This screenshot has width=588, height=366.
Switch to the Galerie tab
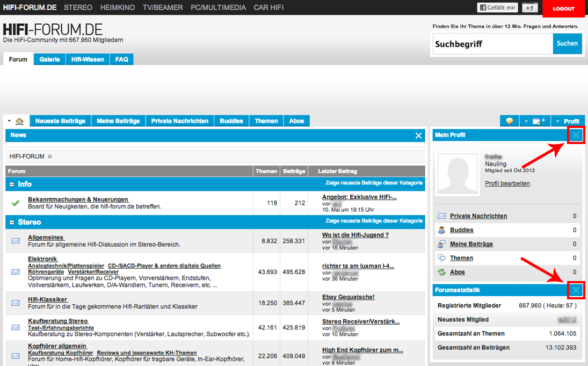click(x=50, y=60)
